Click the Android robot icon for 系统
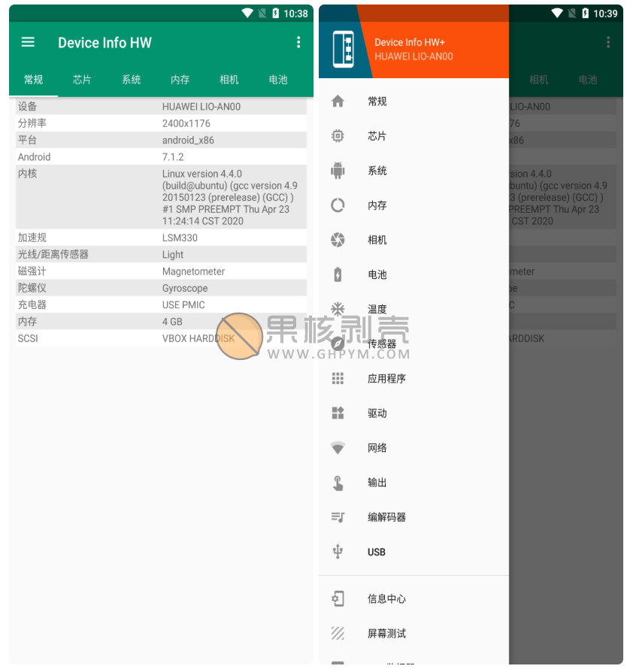The width and height of the screenshot is (627, 672). 338,171
